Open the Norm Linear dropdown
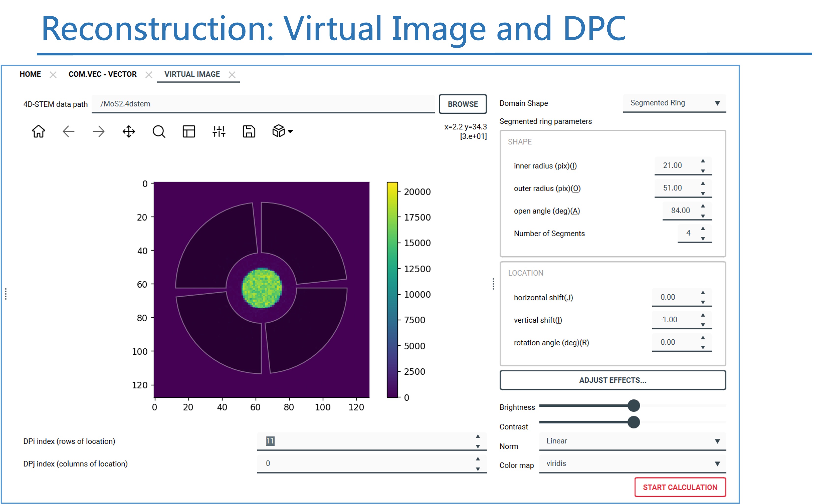This screenshot has width=814, height=504. 632,441
